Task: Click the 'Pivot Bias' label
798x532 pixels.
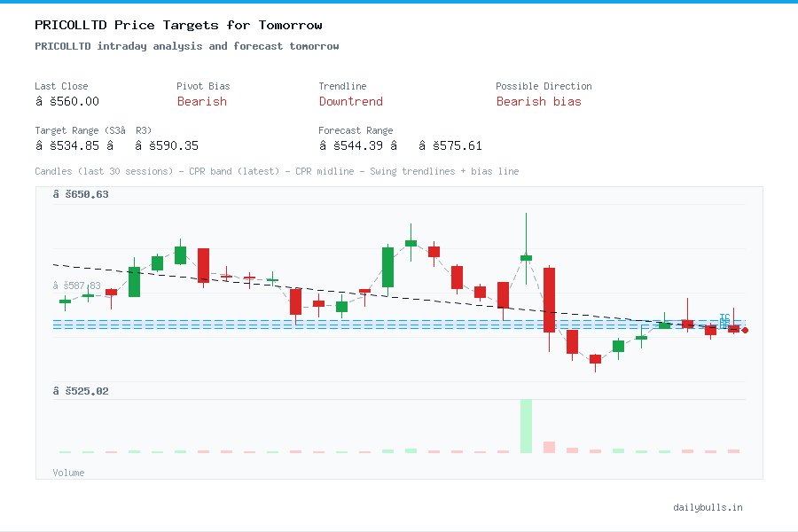Action: click(x=203, y=86)
